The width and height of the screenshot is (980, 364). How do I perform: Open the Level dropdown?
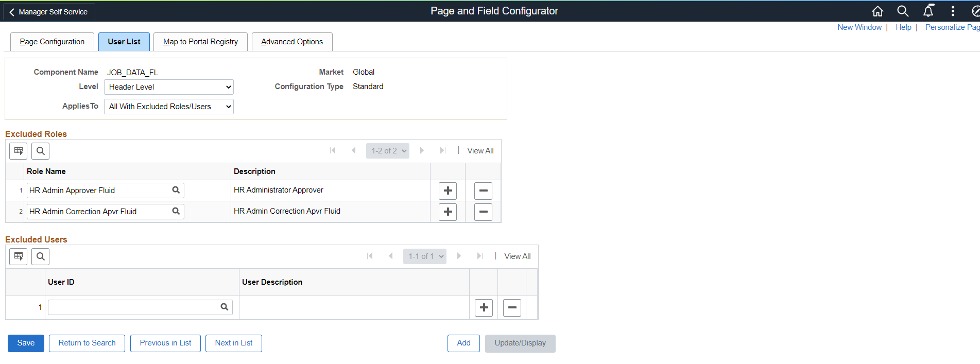(x=169, y=87)
